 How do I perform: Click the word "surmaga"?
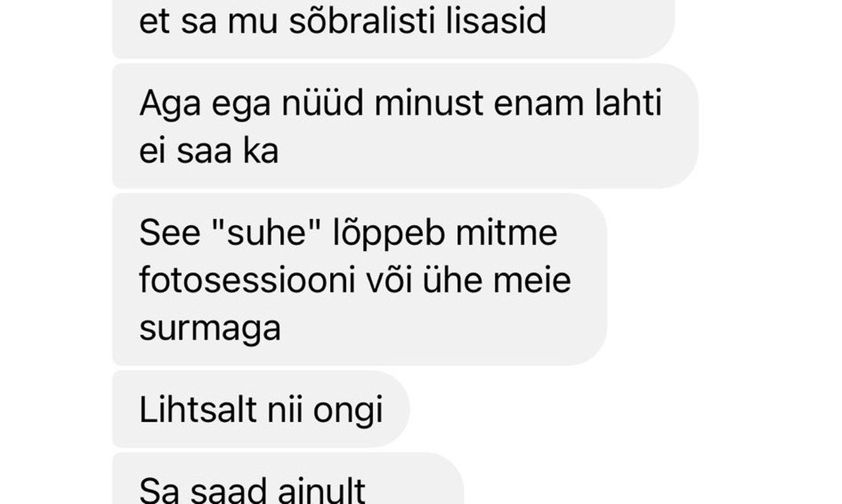pyautogui.click(x=210, y=329)
